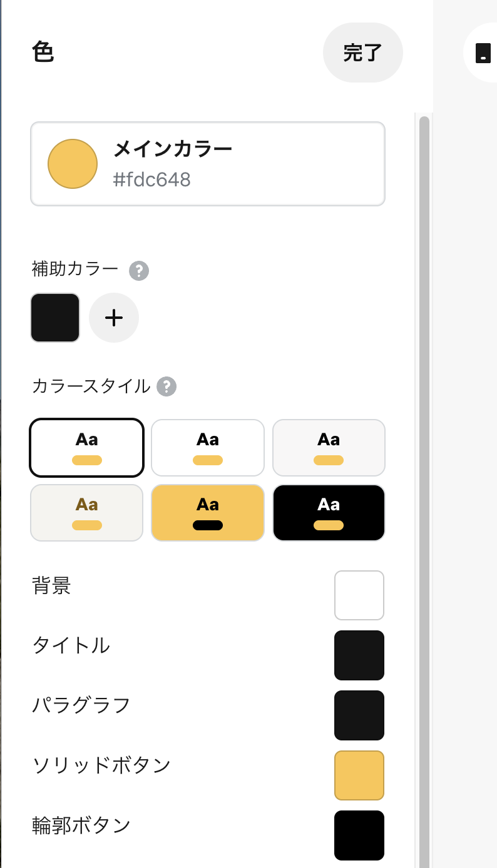Edit the タイトル color swatch
Image resolution: width=497 pixels, height=868 pixels.
point(359,655)
